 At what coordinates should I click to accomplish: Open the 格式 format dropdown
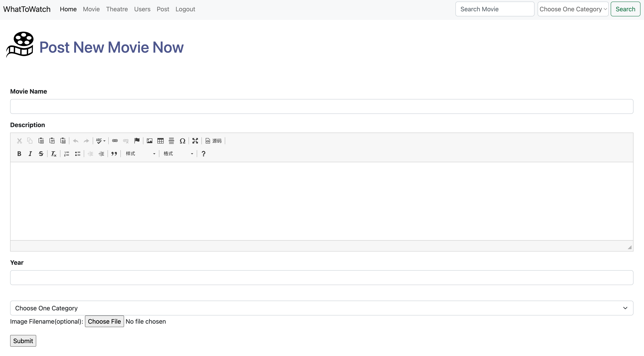(x=178, y=154)
